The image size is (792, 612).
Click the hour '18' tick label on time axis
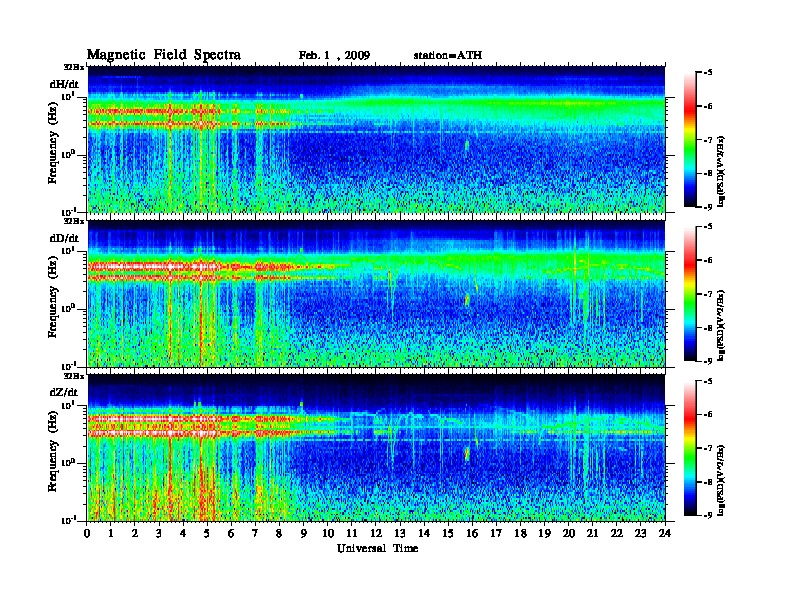(x=520, y=534)
